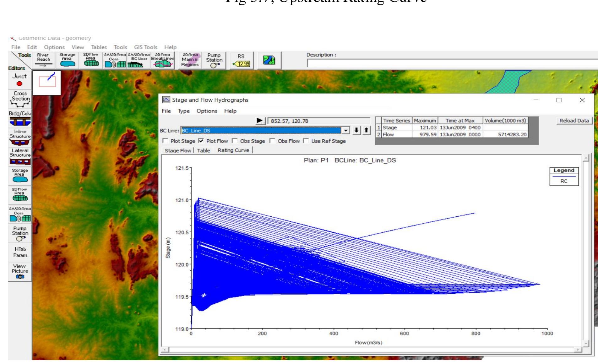The width and height of the screenshot is (598, 364).
Task: Open the Cross Section editor
Action: click(x=20, y=99)
